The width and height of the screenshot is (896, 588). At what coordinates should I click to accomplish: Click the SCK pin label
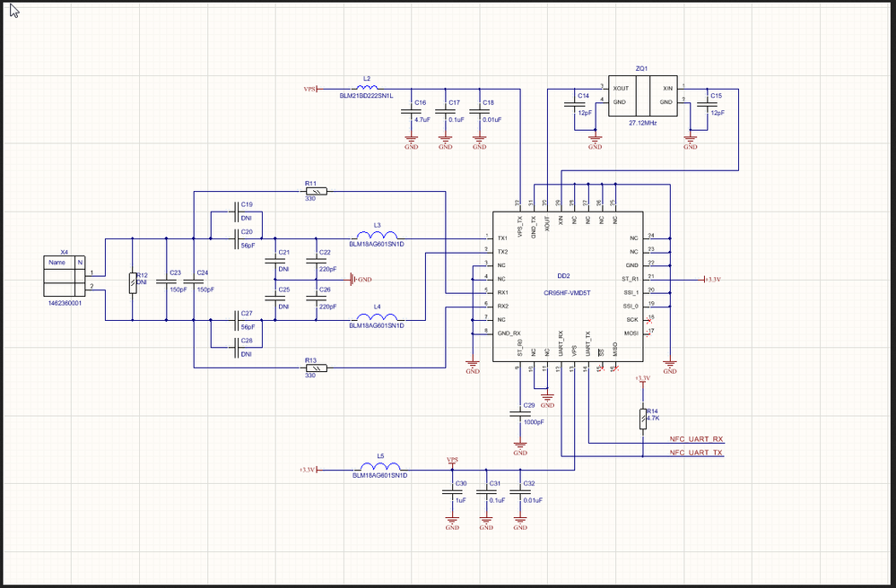(632, 320)
